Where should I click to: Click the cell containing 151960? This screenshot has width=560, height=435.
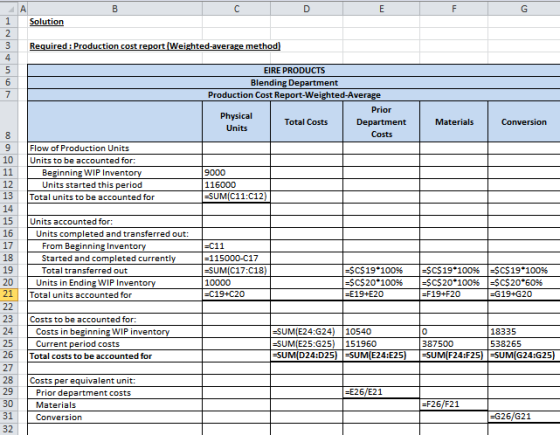(381, 344)
